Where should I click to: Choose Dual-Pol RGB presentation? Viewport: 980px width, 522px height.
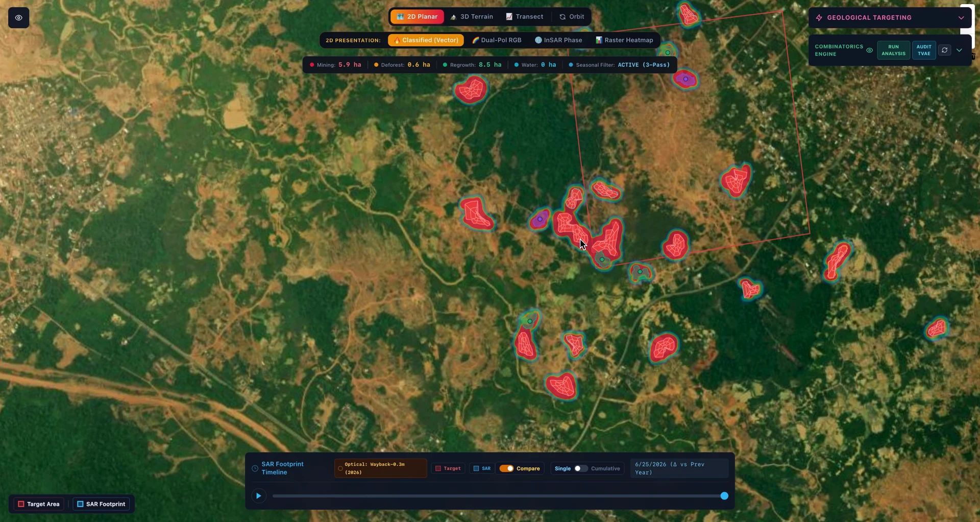(x=497, y=40)
